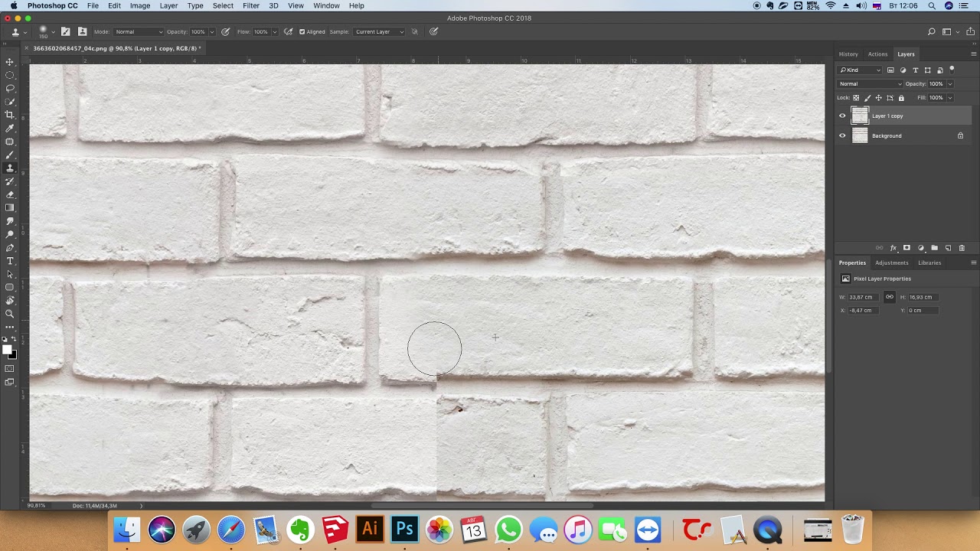Screen dimensions: 980x551
Task: Select the Hand tool
Action: [x=10, y=301]
